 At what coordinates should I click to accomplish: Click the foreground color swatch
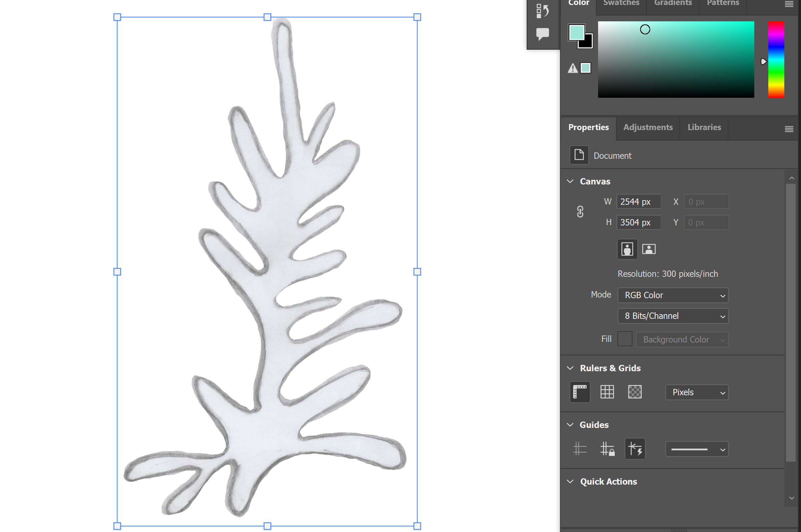point(576,32)
